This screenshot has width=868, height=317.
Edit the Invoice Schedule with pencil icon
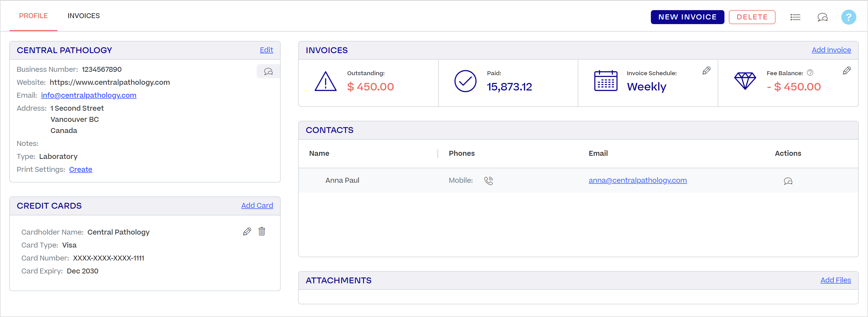coord(706,71)
